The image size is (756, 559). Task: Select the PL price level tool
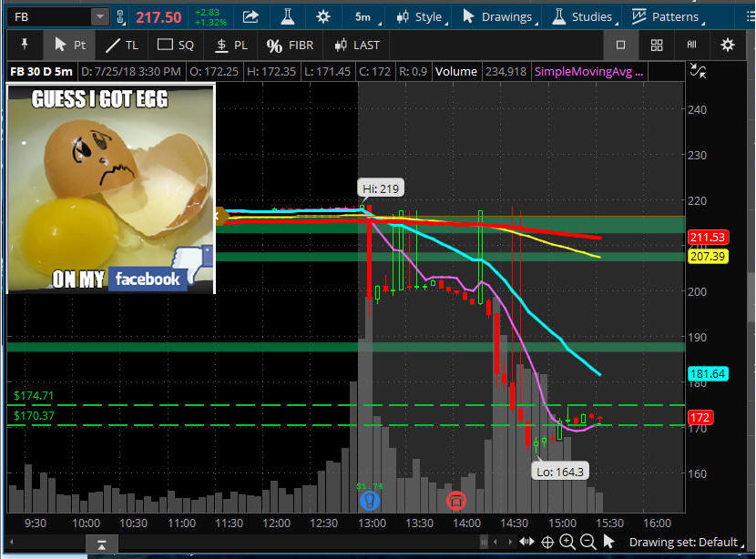231,46
